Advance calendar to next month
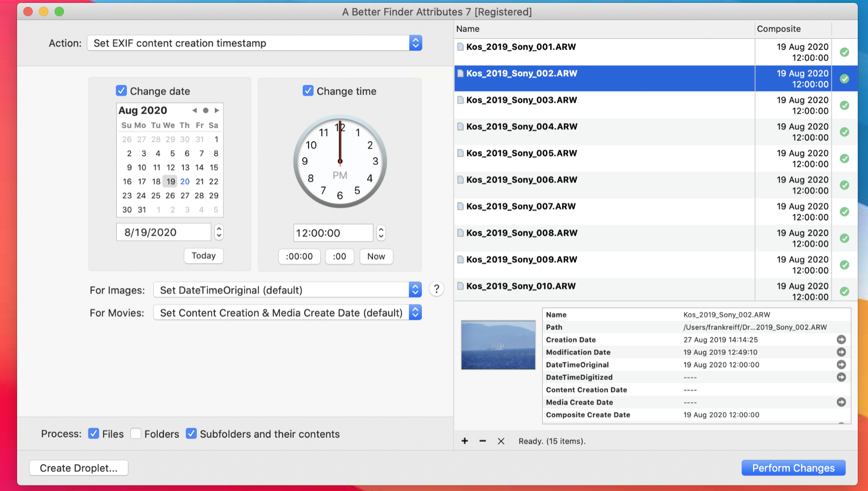 point(217,111)
